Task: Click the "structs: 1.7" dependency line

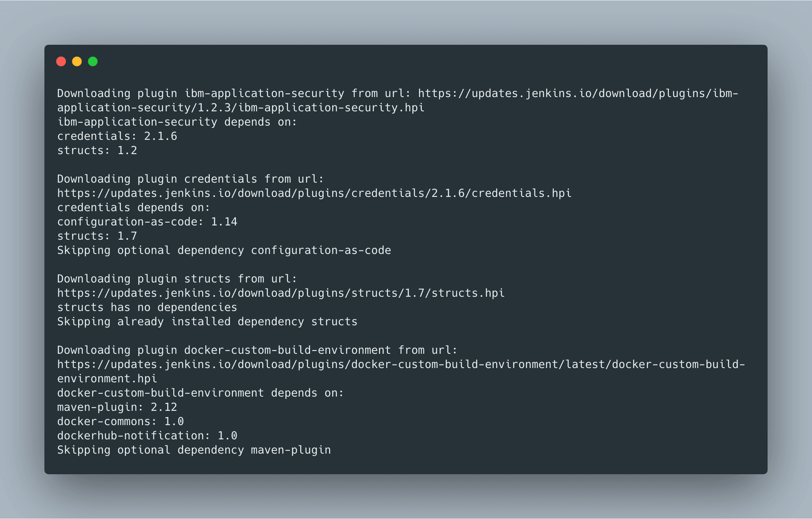Action: point(97,236)
